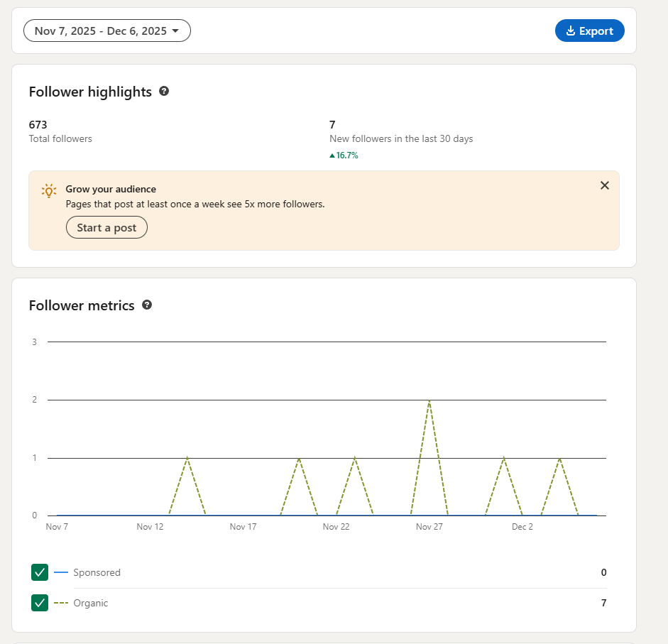Click the Export button
The image size is (668, 644).
click(x=589, y=31)
